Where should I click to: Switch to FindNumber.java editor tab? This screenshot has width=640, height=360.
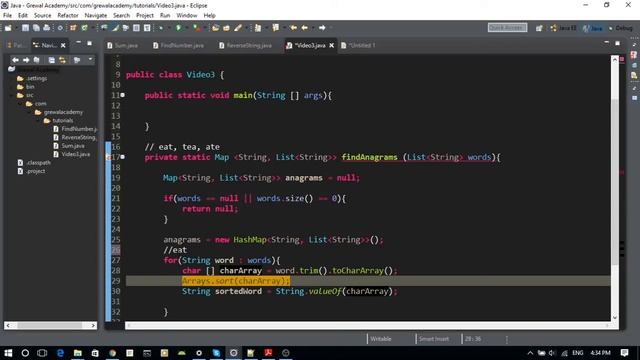tap(178, 45)
